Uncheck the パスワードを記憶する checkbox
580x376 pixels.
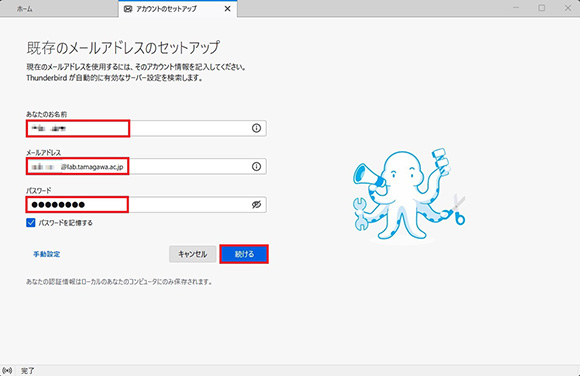(31, 222)
